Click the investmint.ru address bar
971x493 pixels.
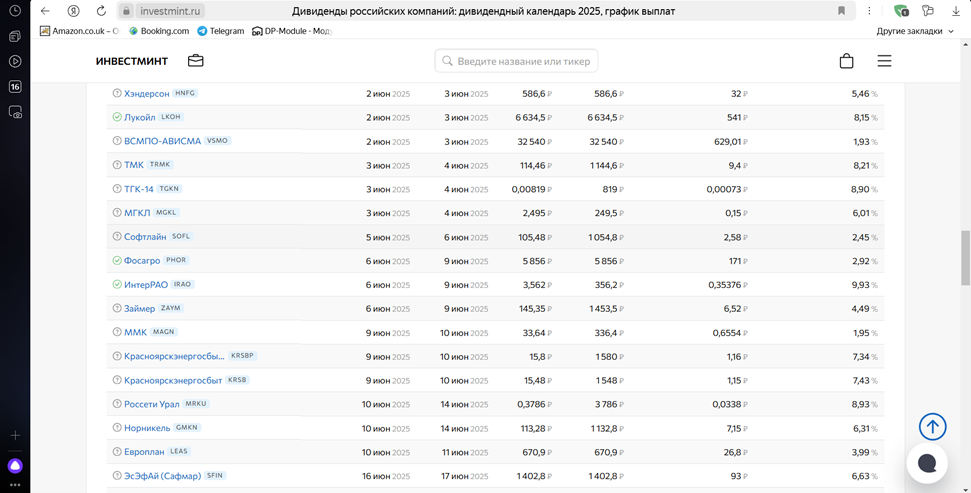tap(171, 11)
